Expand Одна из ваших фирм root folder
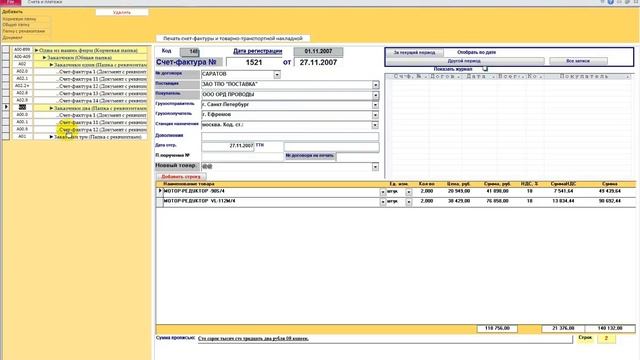This screenshot has width=640, height=360. click(36, 51)
